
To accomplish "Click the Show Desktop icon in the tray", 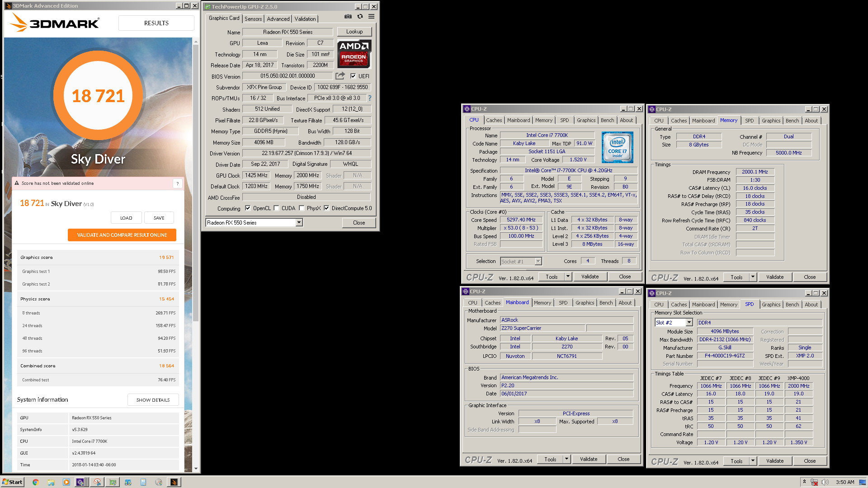I will (x=863, y=482).
